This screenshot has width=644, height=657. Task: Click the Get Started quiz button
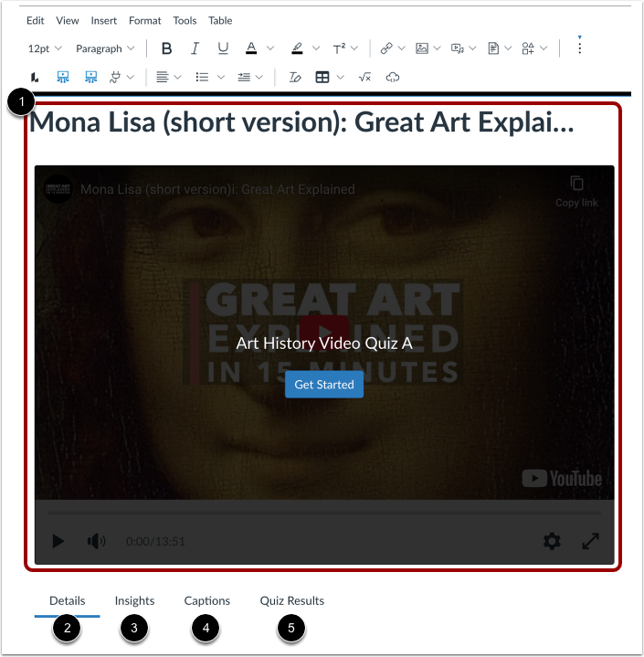coord(324,384)
